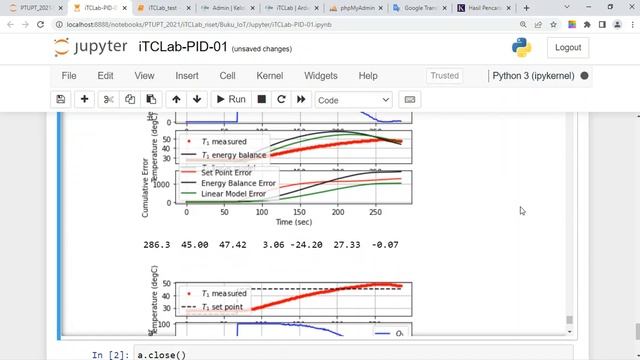The image size is (640, 360).
Task: Click the Time (sec) axis label
Action: (294, 222)
